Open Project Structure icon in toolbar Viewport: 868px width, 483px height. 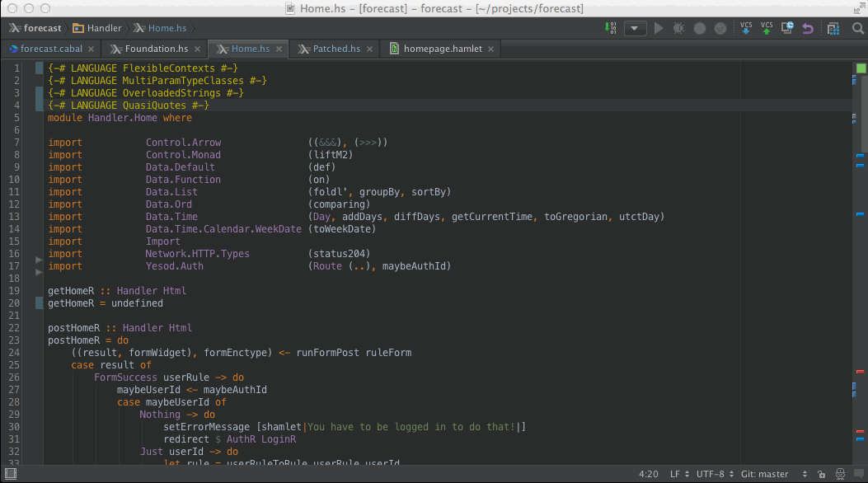pos(834,28)
